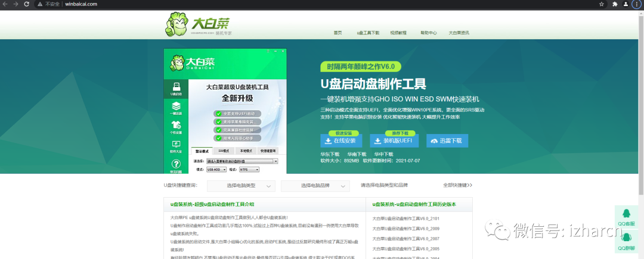Open the Chrome profile avatar icon
Image resolution: width=644 pixels, height=259 pixels.
626,4
